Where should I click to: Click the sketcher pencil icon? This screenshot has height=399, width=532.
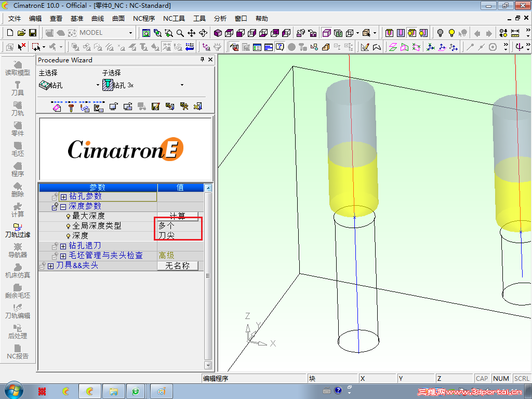pos(365,47)
